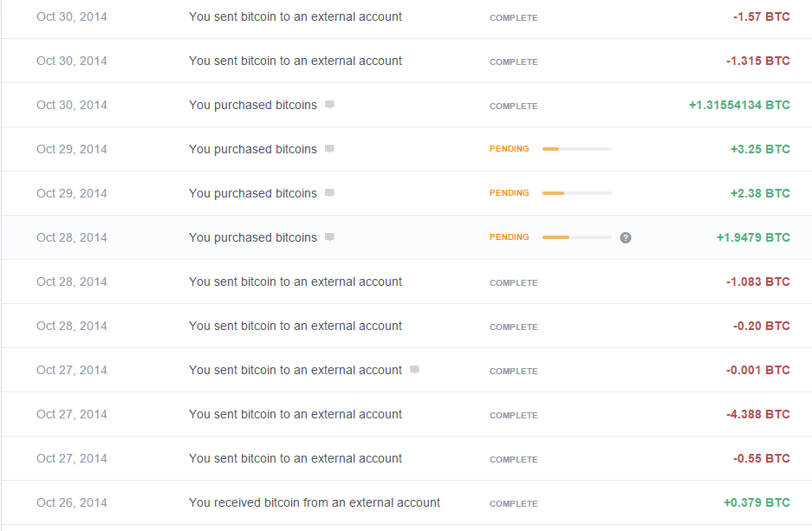Click comment icon on +3.25 BTC purchase

(x=329, y=149)
